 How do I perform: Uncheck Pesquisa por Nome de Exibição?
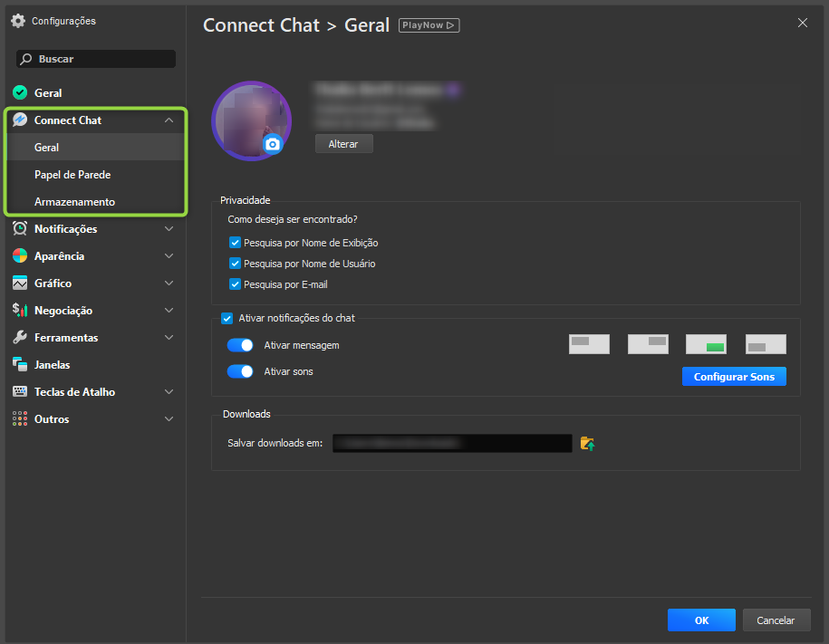(x=235, y=243)
